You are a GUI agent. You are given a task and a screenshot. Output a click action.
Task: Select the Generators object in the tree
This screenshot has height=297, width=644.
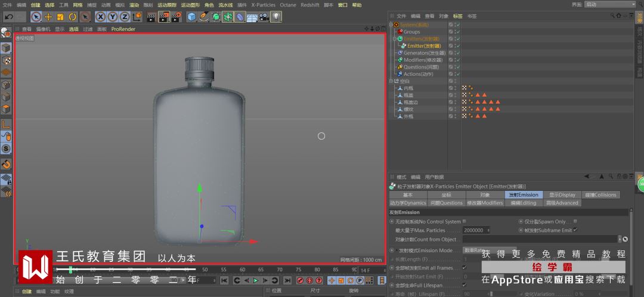(x=424, y=52)
